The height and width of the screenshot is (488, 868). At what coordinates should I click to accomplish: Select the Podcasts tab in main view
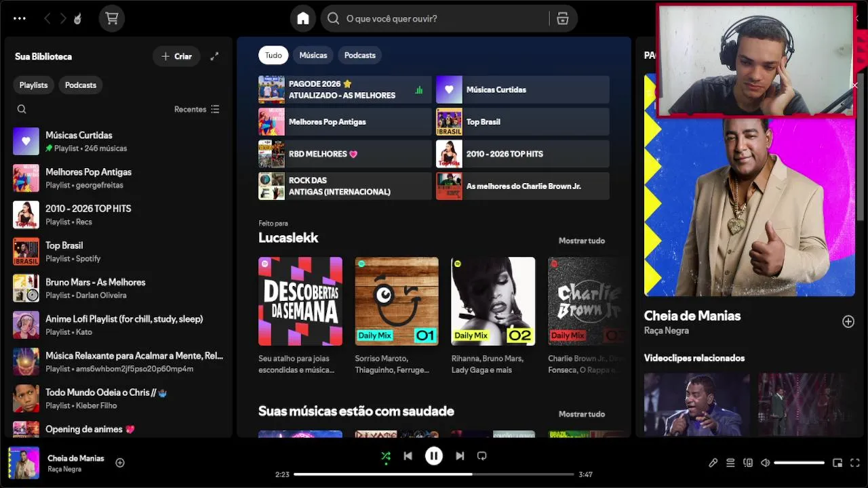click(359, 56)
